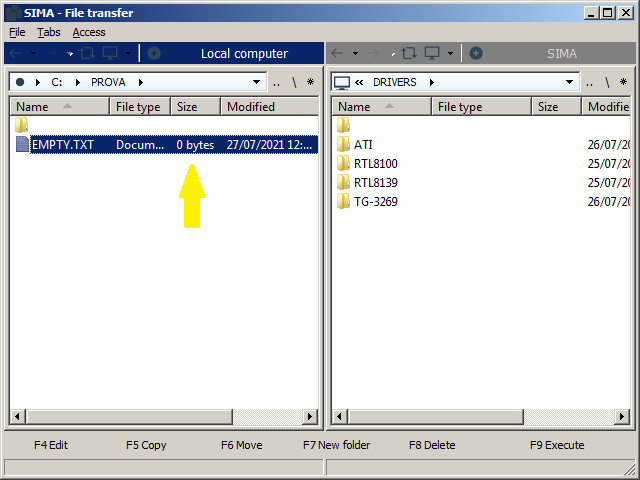
Task: Open the Access menu
Action: [89, 32]
